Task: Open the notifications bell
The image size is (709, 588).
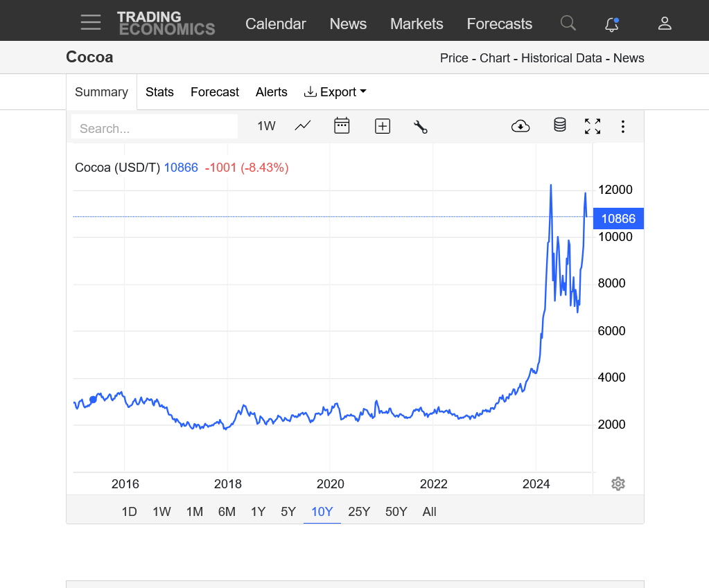Action: point(612,24)
